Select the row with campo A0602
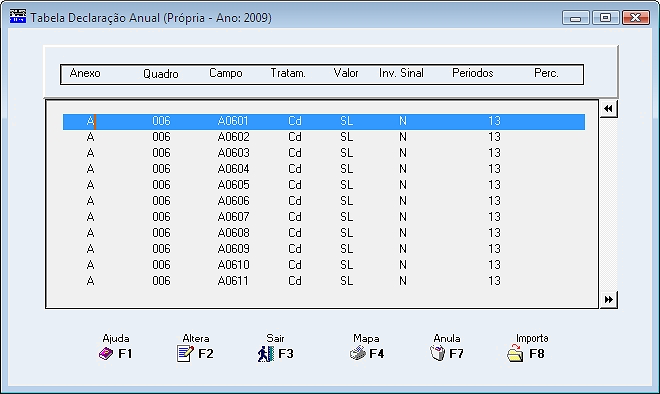 [x=324, y=137]
